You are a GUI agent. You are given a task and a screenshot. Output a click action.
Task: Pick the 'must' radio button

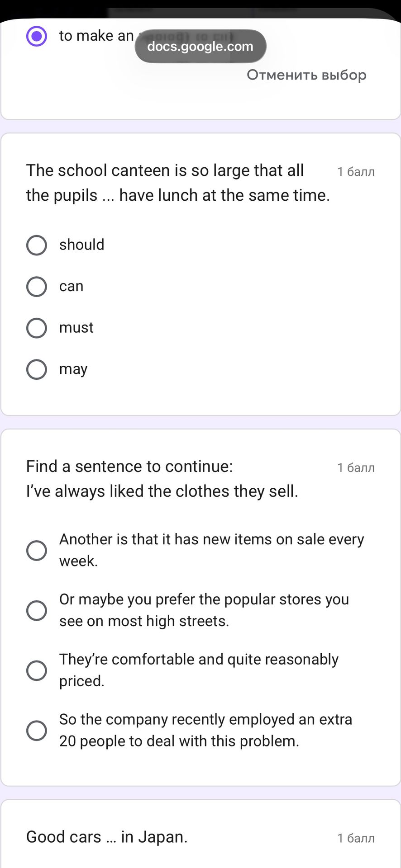click(x=37, y=328)
